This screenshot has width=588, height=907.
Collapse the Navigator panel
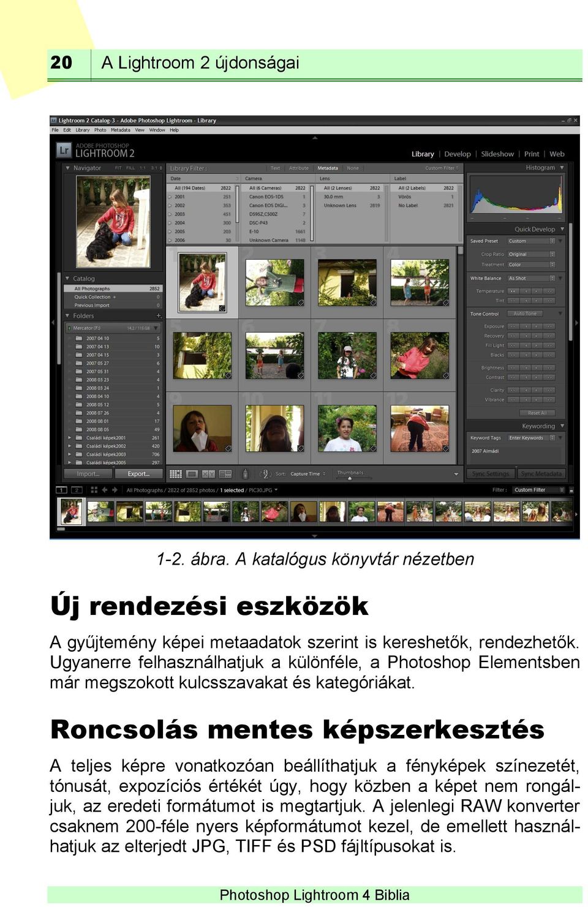coord(67,168)
